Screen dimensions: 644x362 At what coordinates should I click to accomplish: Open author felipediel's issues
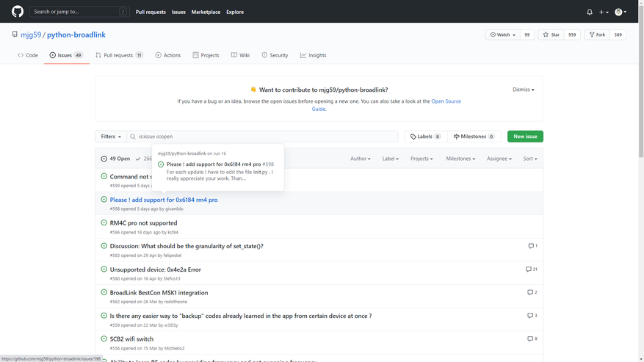click(172, 256)
